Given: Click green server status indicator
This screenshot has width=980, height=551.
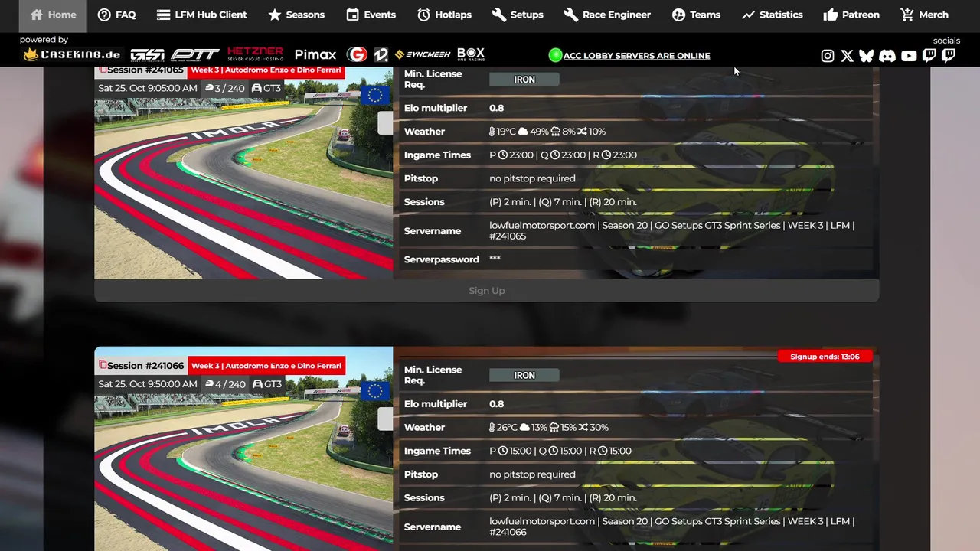Looking at the screenshot, I should (x=555, y=55).
